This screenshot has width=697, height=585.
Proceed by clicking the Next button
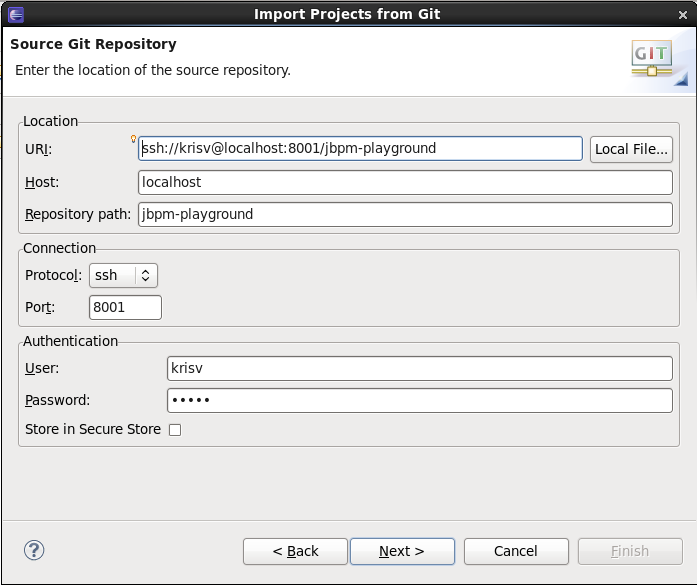point(402,551)
